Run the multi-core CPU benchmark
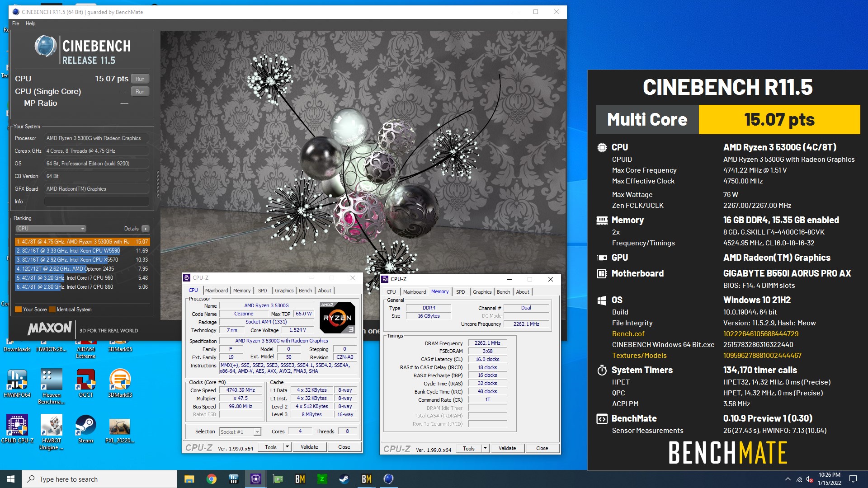This screenshot has height=488, width=868. [140, 79]
